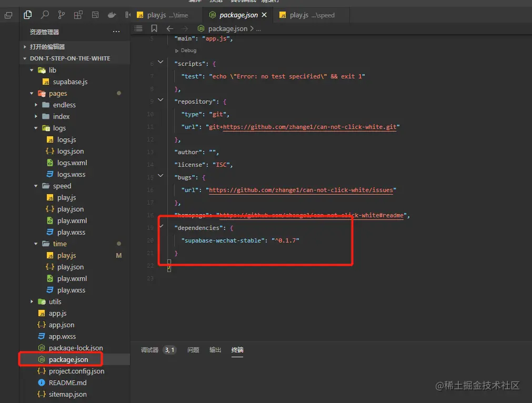Fold the "scripts" block in editor
Screen dimensions: 532x403
(161, 62)
